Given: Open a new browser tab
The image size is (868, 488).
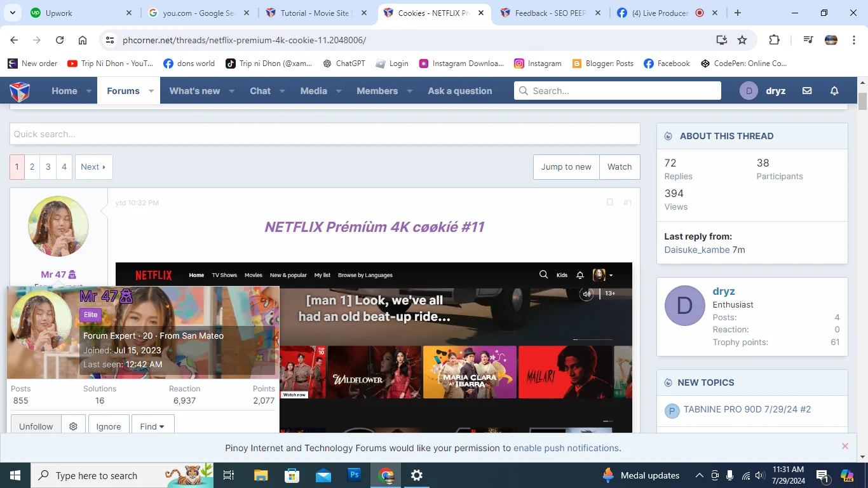Looking at the screenshot, I should [737, 13].
